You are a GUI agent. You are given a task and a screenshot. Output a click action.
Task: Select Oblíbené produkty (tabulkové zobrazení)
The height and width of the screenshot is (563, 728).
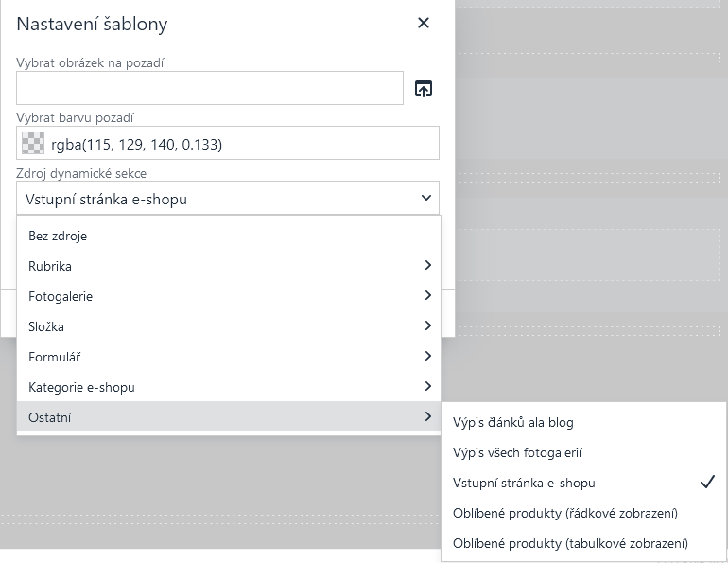click(570, 543)
